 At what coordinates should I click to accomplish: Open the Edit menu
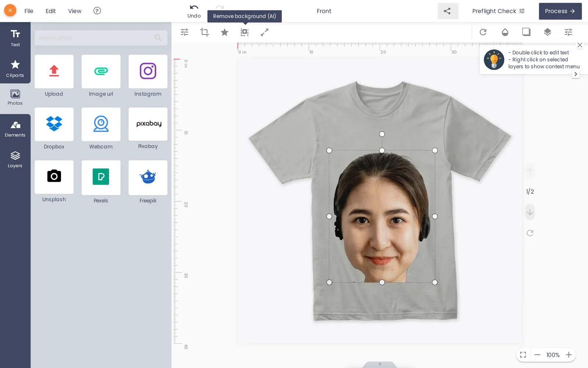pyautogui.click(x=51, y=11)
